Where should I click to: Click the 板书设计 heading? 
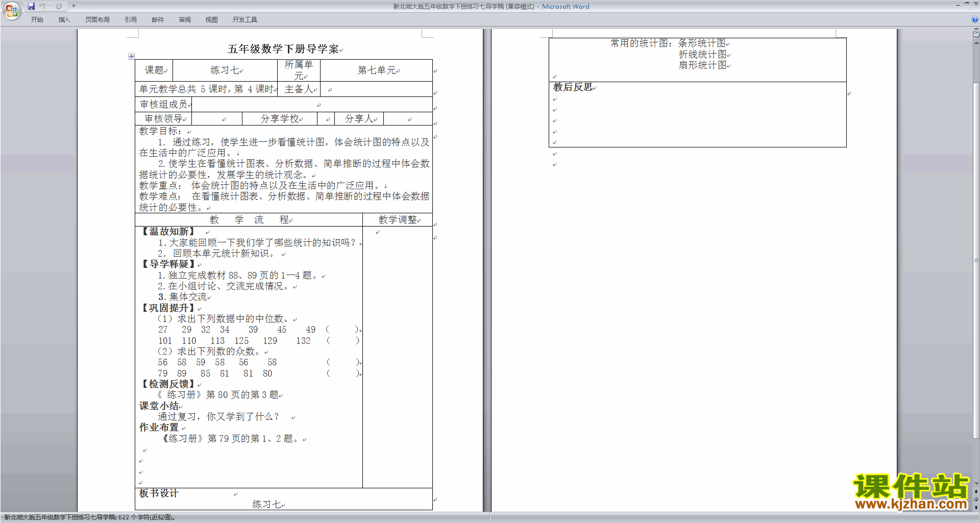tap(159, 493)
